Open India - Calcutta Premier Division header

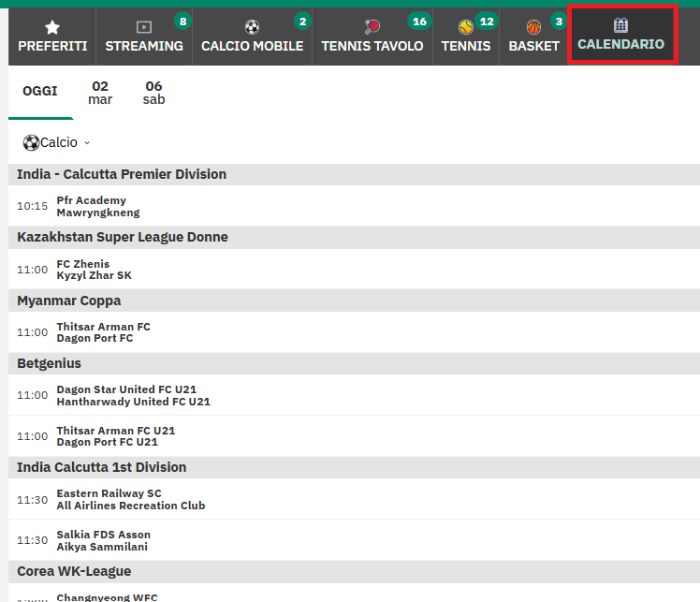pos(354,174)
